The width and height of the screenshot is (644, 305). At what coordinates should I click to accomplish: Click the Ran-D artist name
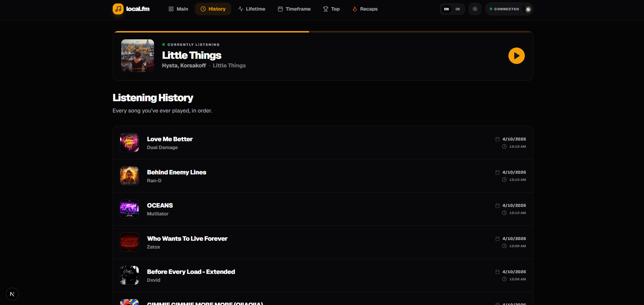tap(154, 181)
